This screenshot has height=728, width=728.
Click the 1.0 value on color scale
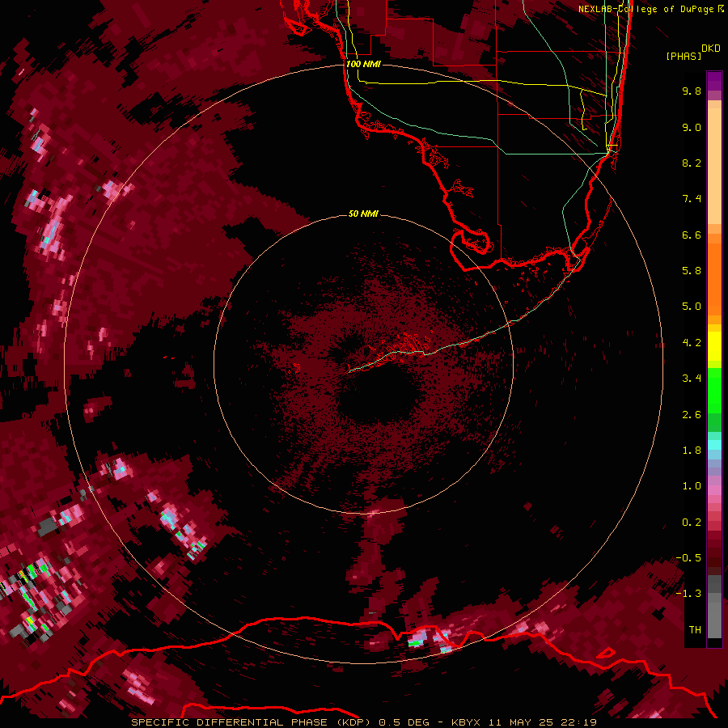click(692, 486)
